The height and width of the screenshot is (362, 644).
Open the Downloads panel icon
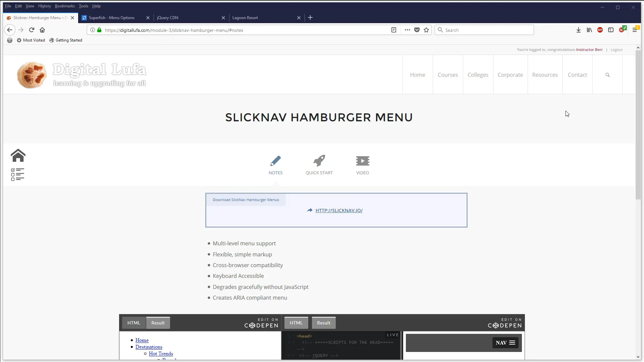click(578, 30)
